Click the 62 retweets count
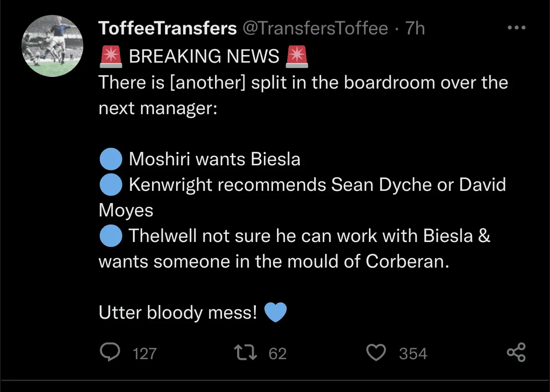 [x=277, y=354]
